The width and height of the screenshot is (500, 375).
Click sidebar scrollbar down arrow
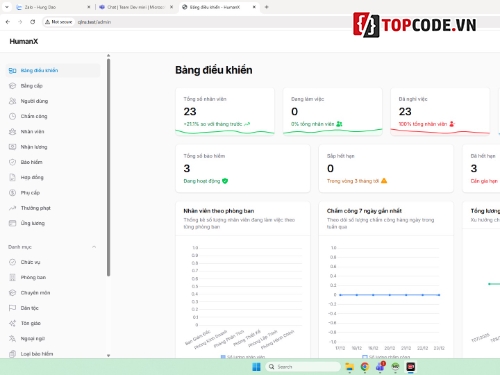pyautogui.click(x=108, y=355)
